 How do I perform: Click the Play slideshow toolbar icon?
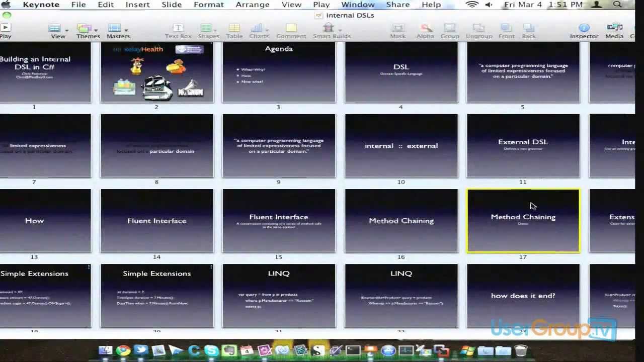[5, 28]
